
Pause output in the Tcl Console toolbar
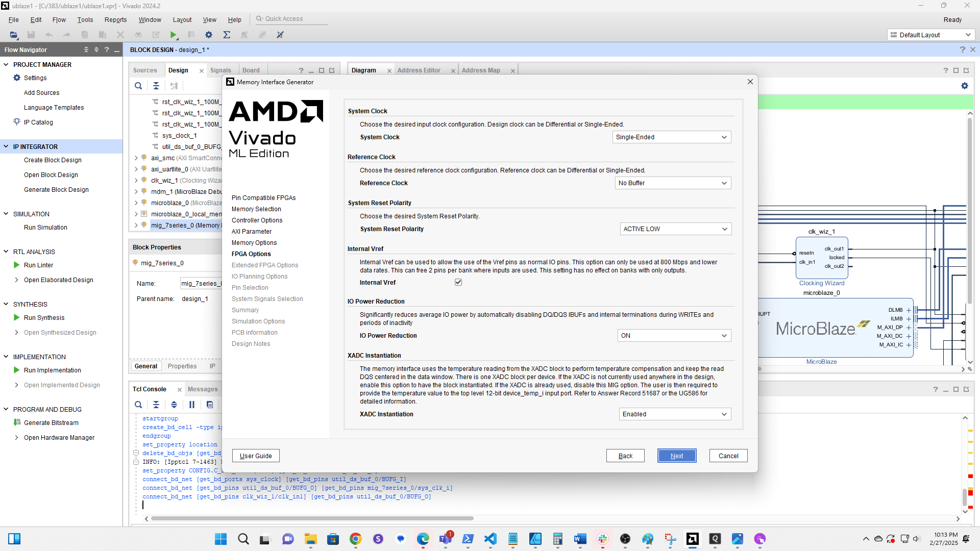[x=191, y=405]
